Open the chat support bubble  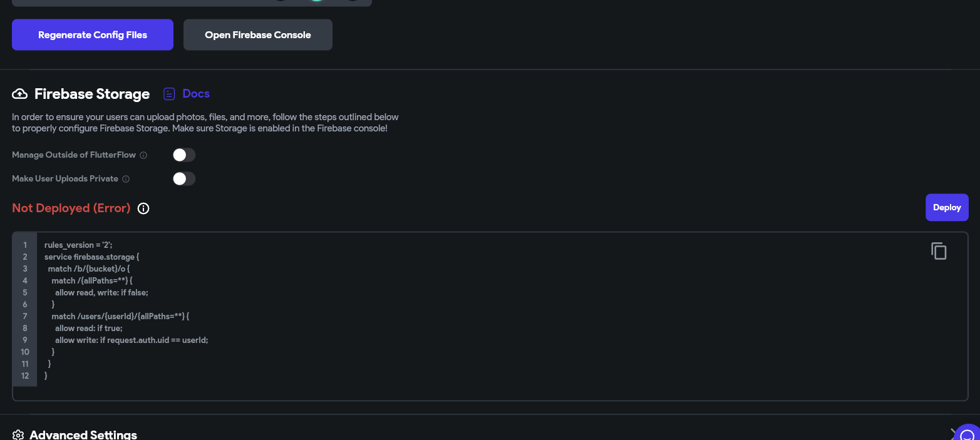[967, 435]
